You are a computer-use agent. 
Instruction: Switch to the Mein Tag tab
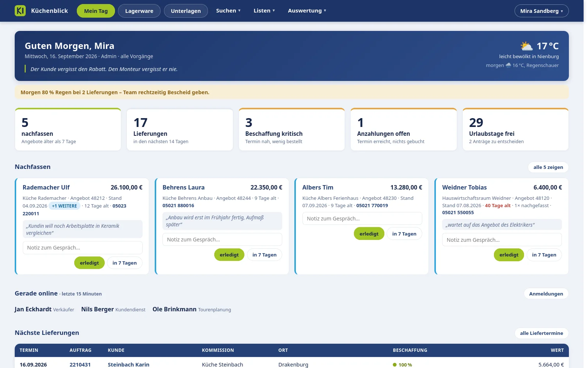[x=96, y=11]
